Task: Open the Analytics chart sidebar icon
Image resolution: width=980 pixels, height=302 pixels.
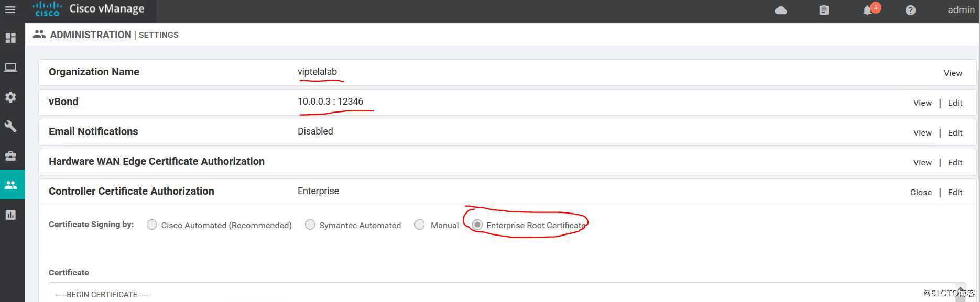Action: pos(10,215)
